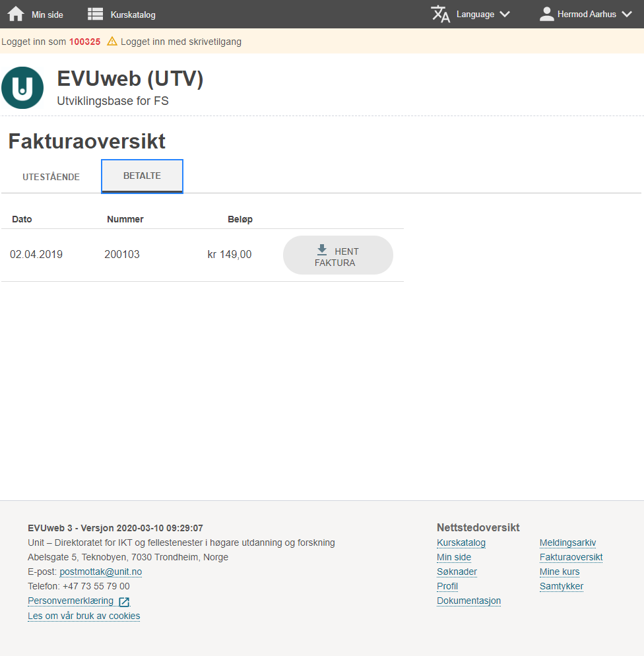644x656 pixels.
Task: Click the Utviklingsbase for FS subtitle
Action: click(x=113, y=101)
